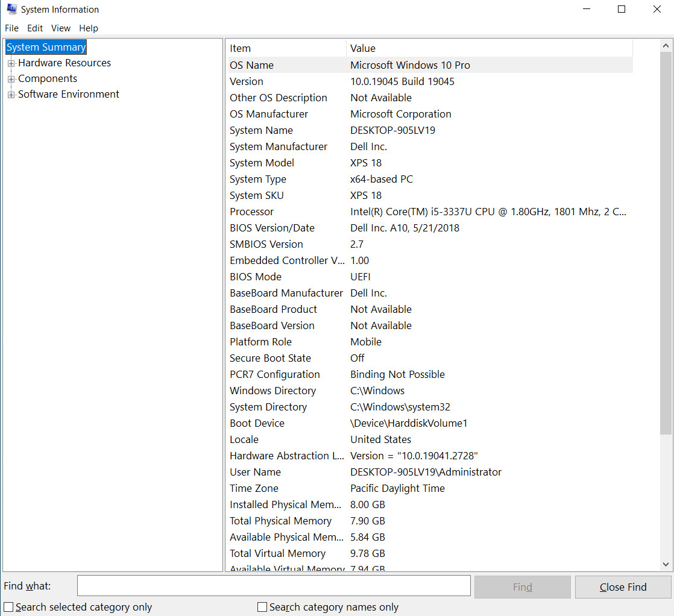
Task: Select the Total Physical Memory row
Action: tap(430, 521)
